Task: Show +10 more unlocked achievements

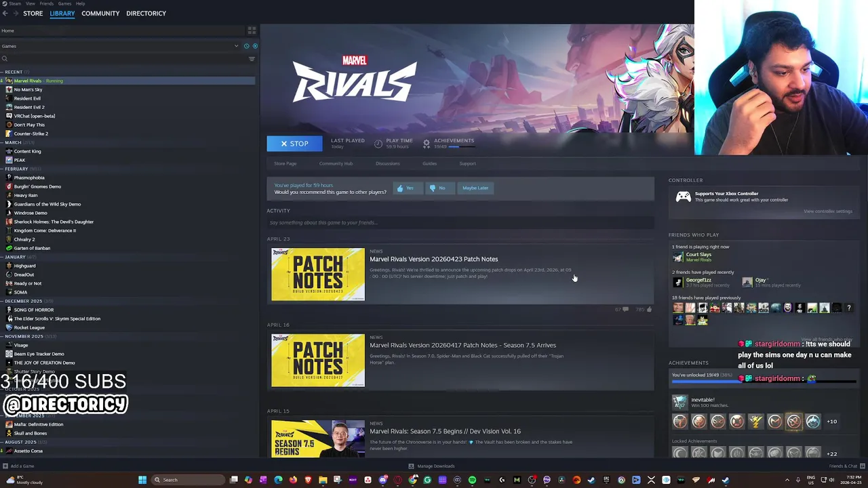Action: [x=831, y=422]
